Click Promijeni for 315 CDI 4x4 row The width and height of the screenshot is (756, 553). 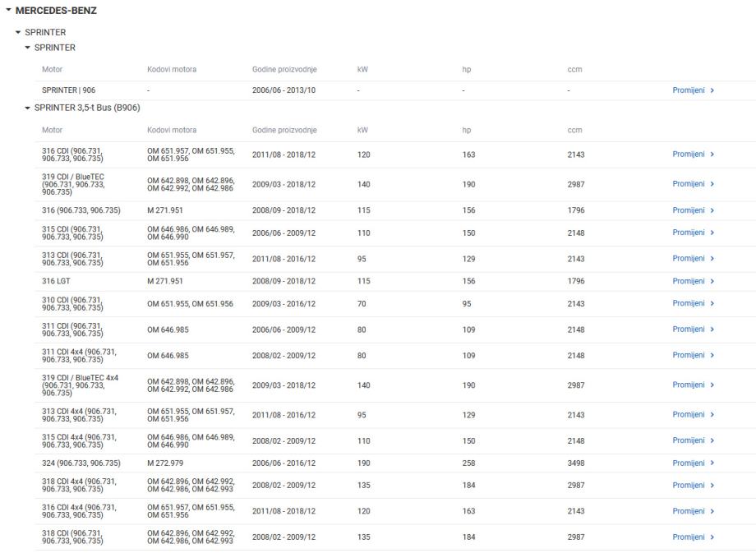point(693,440)
